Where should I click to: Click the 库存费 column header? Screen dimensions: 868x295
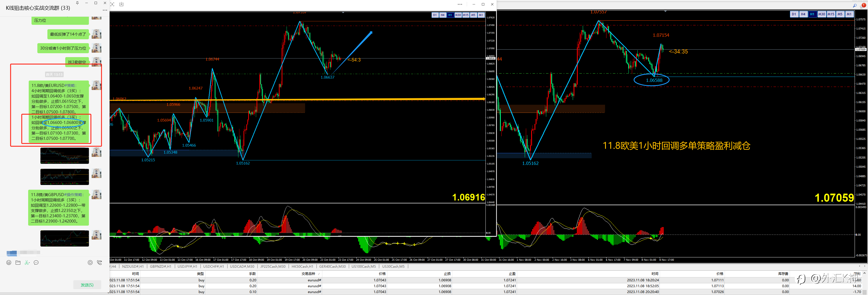pos(783,274)
